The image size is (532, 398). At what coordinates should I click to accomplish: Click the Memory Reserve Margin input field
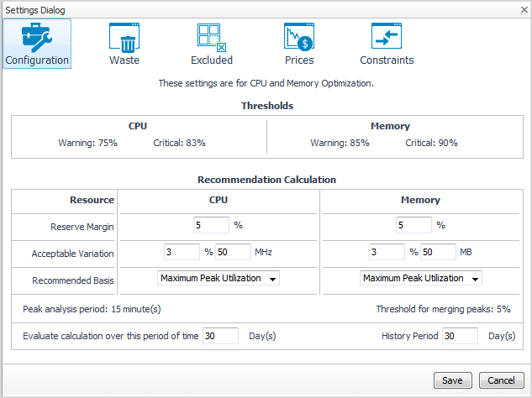(413, 225)
